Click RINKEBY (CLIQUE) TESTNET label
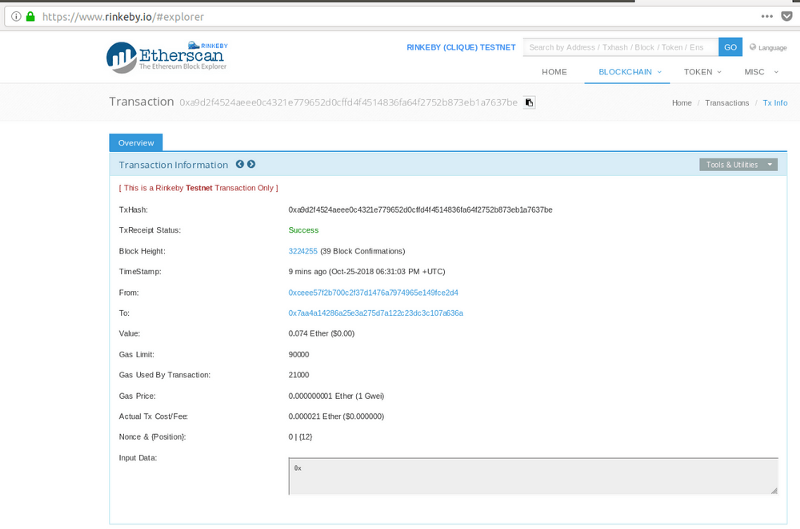The image size is (800, 529). (x=461, y=47)
